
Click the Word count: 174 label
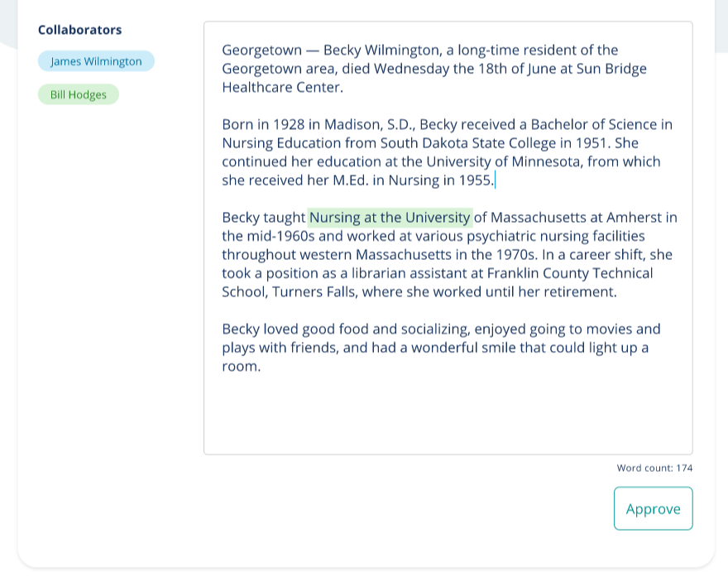tap(654, 468)
